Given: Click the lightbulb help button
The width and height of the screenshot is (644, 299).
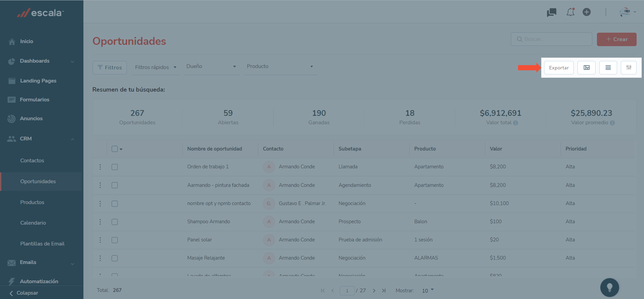Looking at the screenshot, I should point(609,288).
